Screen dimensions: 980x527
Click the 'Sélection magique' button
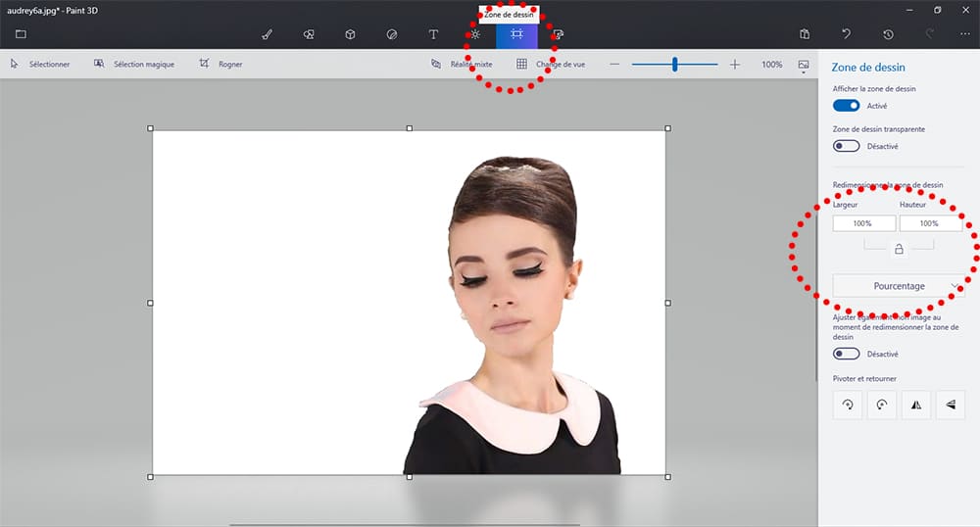134,65
